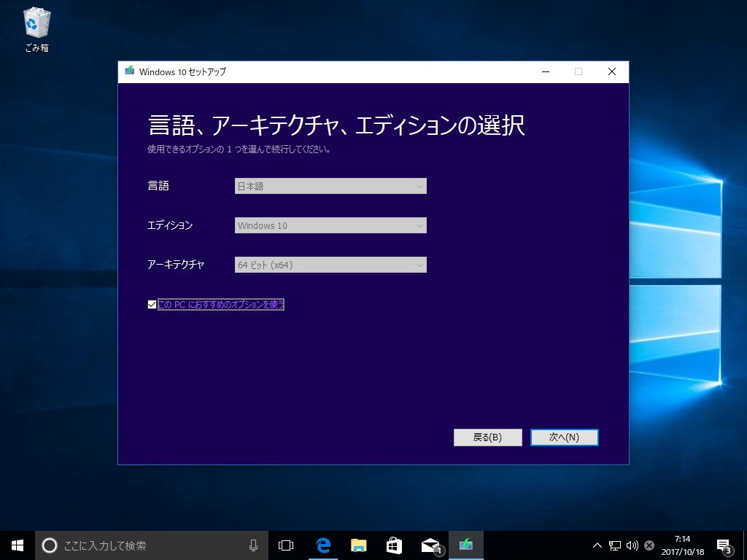Screen dimensions: 747x560
Task: Click the heading 言語、アーキテクチャ、エディションの選択
Action: (x=336, y=125)
